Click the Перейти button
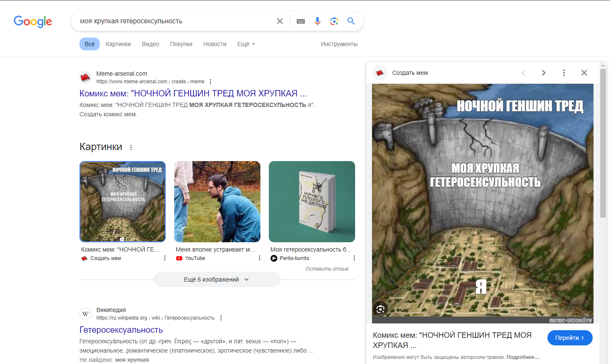610x364 pixels. coord(570,338)
